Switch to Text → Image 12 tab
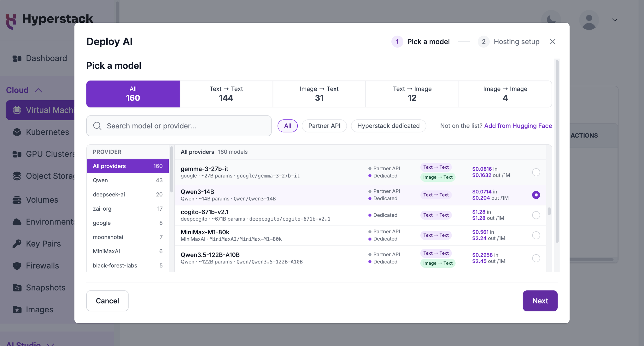Image resolution: width=644 pixels, height=346 pixels. coord(412,94)
